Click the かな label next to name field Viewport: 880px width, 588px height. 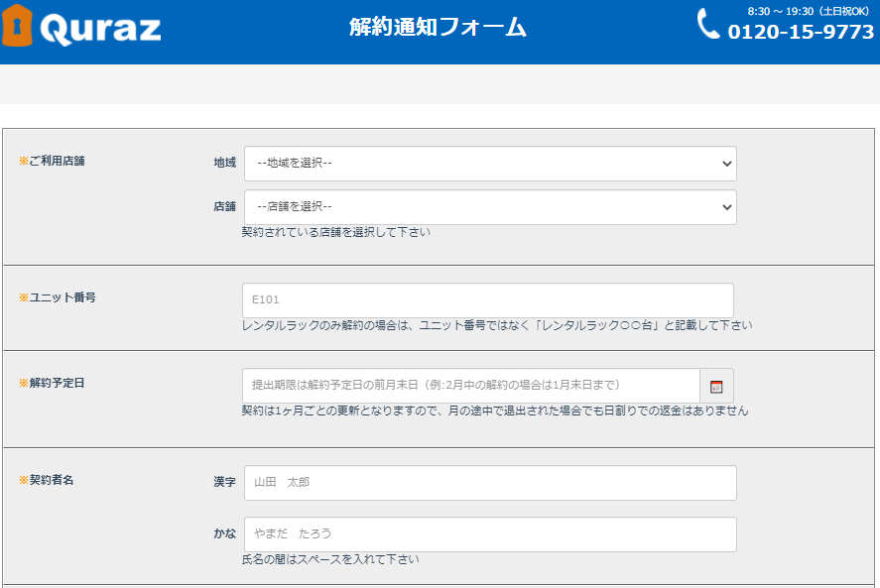[x=225, y=533]
